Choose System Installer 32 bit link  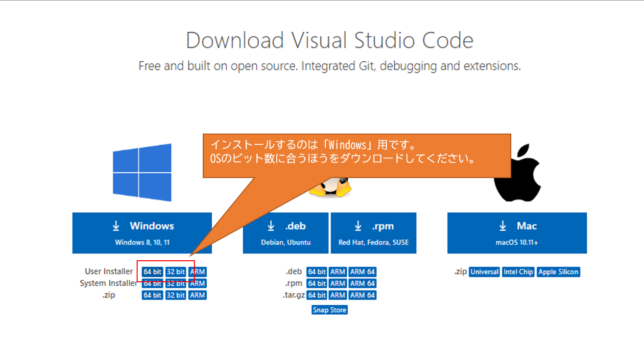[175, 283]
